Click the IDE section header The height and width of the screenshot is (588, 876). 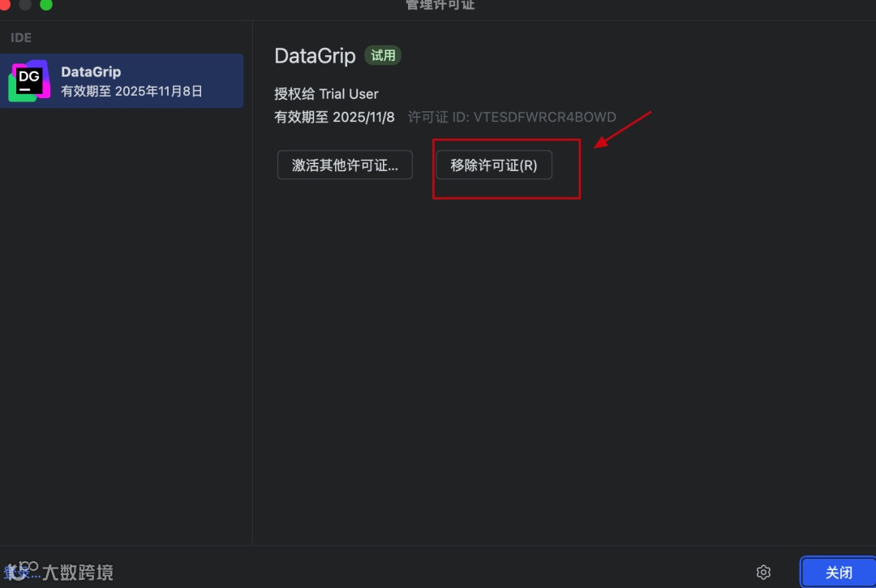click(x=20, y=37)
